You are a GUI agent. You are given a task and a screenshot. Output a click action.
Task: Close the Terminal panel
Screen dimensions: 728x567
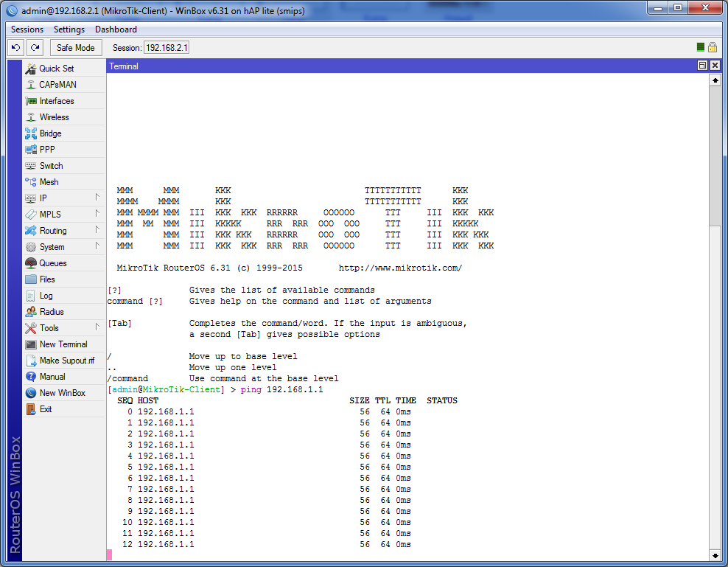pyautogui.click(x=715, y=66)
